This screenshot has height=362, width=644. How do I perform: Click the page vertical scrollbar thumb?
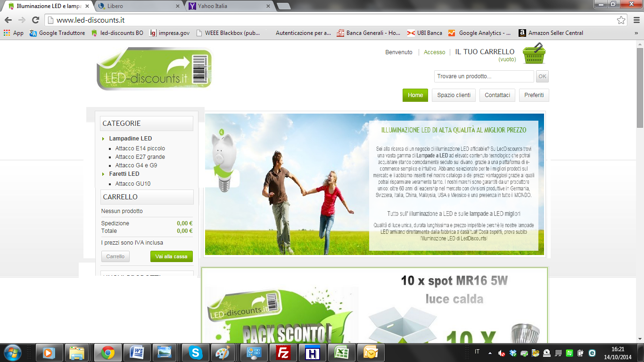640,87
